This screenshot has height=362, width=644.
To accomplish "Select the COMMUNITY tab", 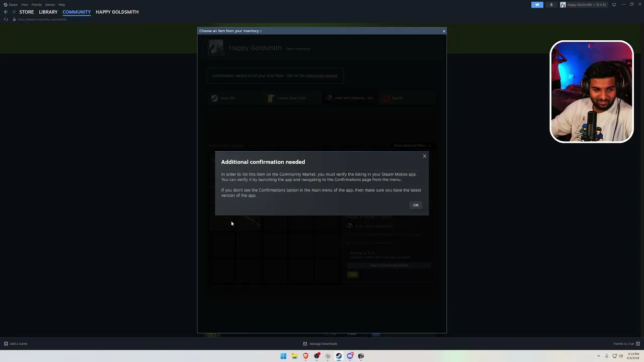I will click(76, 12).
